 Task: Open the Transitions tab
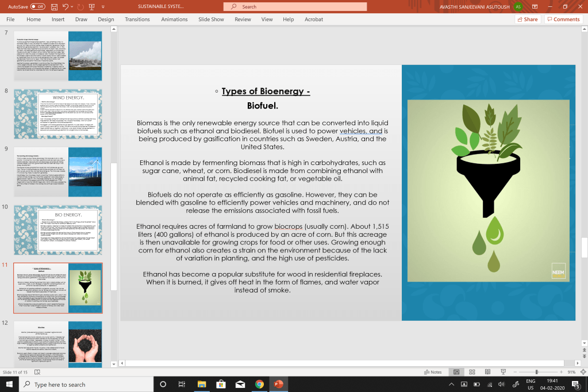(x=137, y=20)
